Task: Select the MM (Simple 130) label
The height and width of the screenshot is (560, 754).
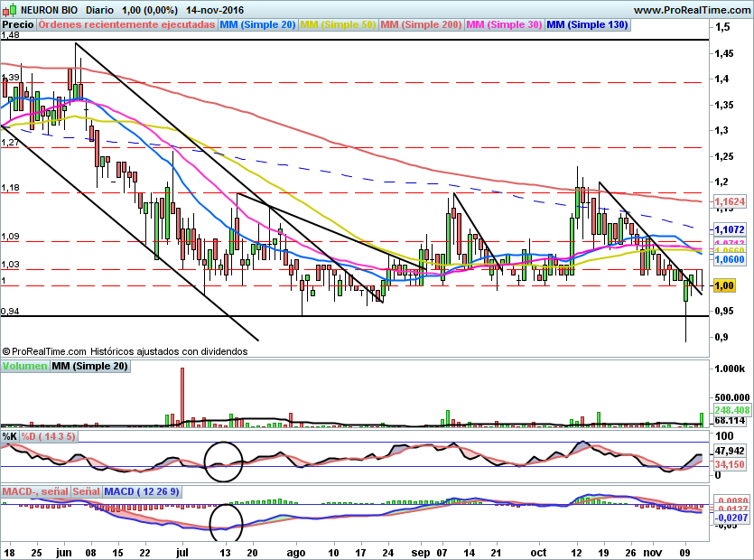Action: point(587,25)
